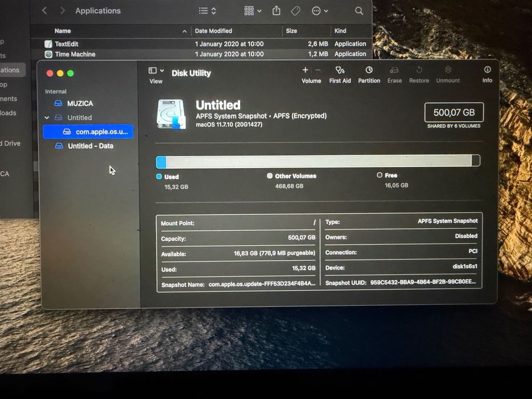Click the MUZICA volume disk icon
The height and width of the screenshot is (399, 532).
(58, 103)
